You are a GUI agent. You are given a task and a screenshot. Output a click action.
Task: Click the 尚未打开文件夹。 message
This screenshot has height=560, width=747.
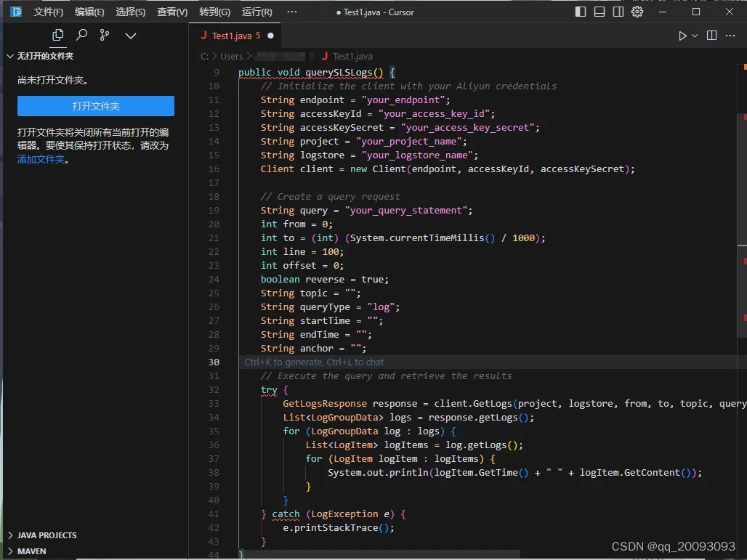tap(53, 80)
